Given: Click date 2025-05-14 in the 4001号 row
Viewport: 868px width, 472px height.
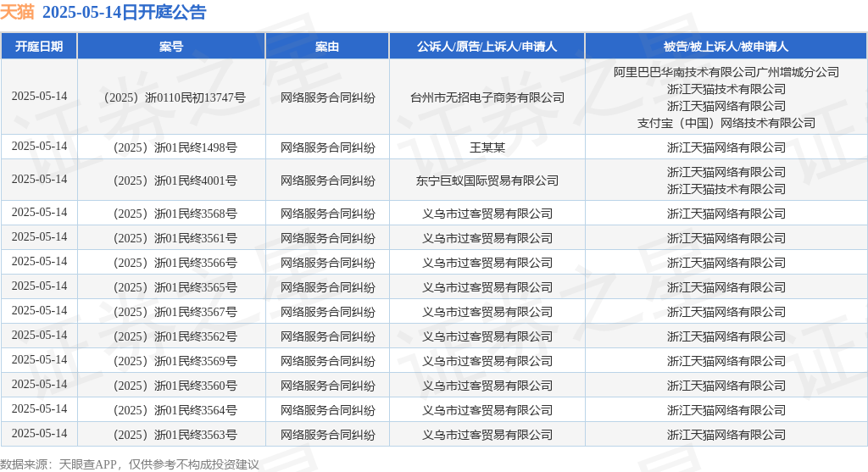Looking at the screenshot, I should click(39, 180).
